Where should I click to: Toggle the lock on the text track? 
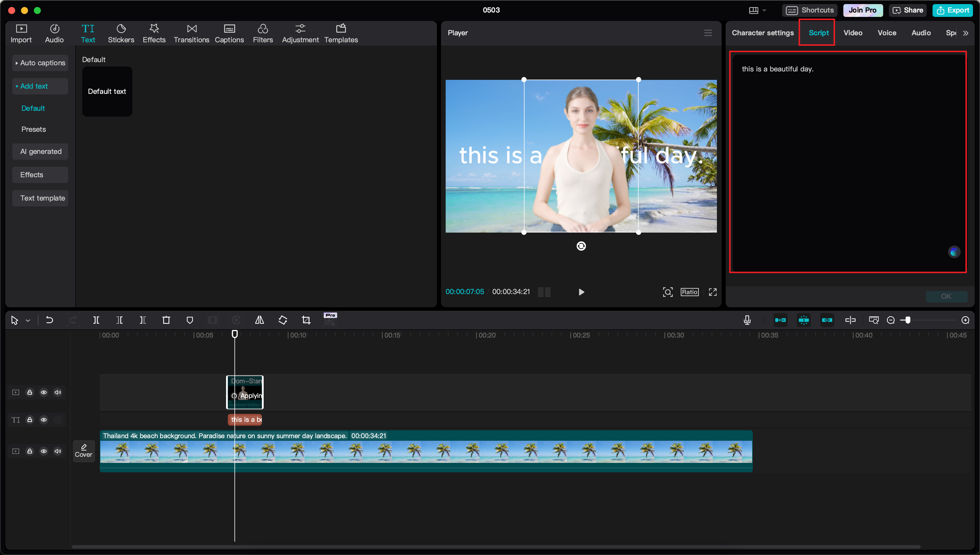(x=30, y=419)
